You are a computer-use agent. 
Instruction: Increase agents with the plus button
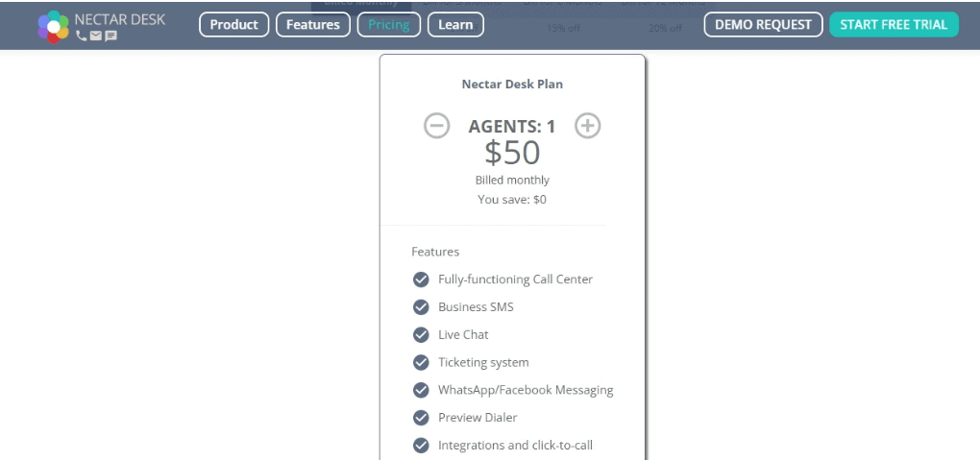pos(587,126)
